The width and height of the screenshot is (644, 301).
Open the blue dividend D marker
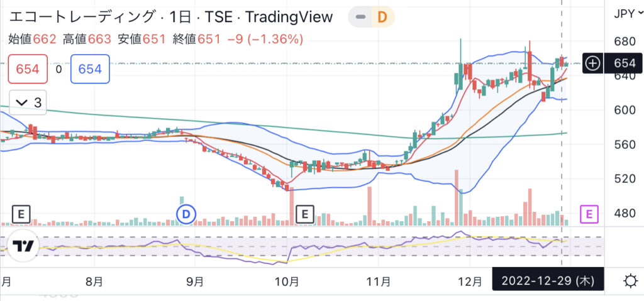186,214
